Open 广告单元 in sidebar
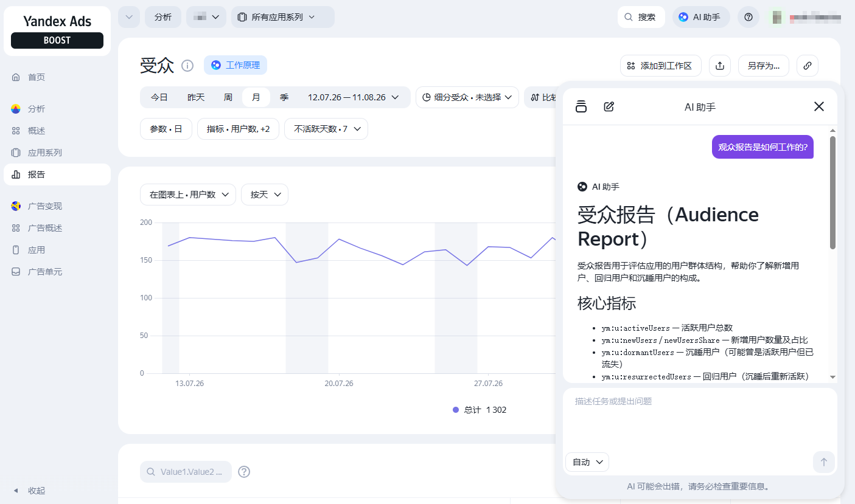Image resolution: width=855 pixels, height=504 pixels. coord(57,272)
